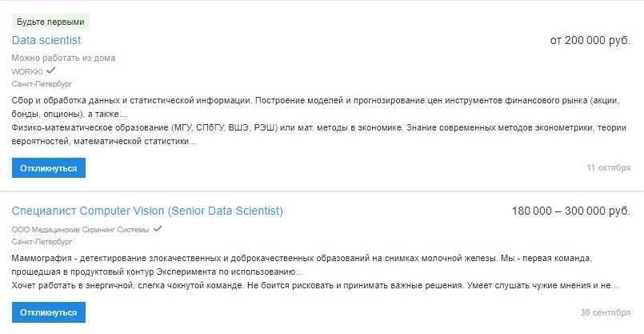
Task: Open the WORKKI company page
Action: [x=27, y=71]
